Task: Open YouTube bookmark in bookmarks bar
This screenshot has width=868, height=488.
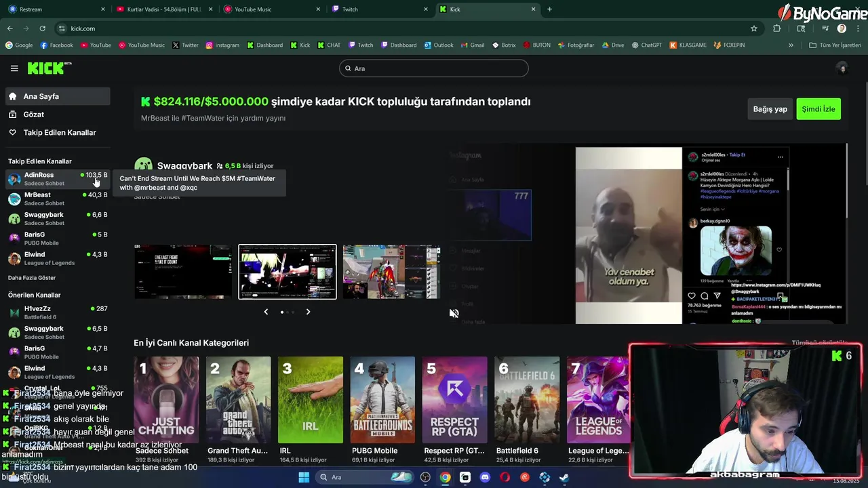Action: 96,45
